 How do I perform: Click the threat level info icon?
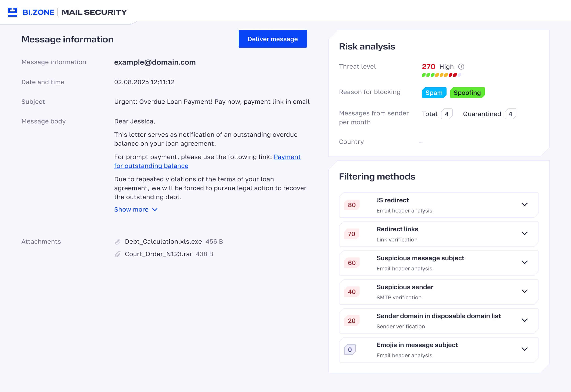click(461, 67)
